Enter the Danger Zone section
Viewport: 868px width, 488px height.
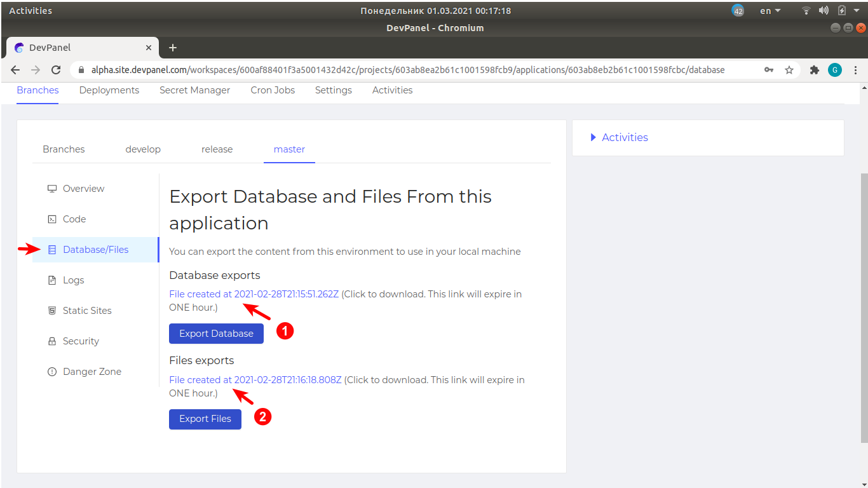92,371
